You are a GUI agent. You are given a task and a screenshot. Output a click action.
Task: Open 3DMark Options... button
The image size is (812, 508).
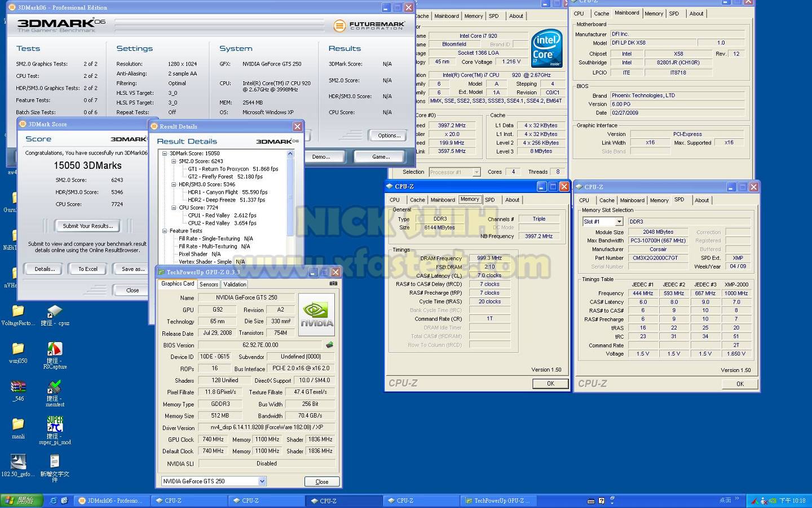click(389, 135)
